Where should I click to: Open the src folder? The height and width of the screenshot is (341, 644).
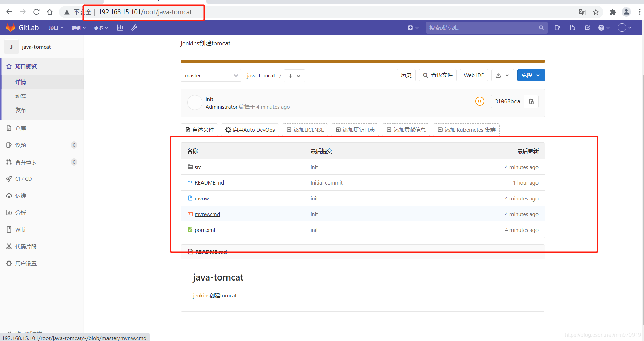tap(198, 167)
